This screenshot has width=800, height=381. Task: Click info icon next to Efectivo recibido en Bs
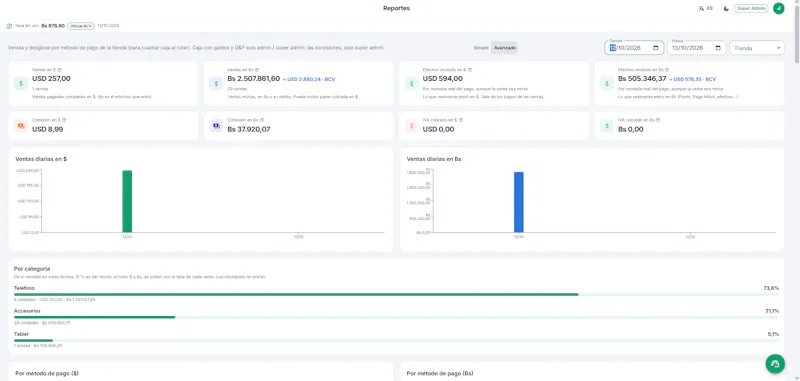click(x=667, y=70)
